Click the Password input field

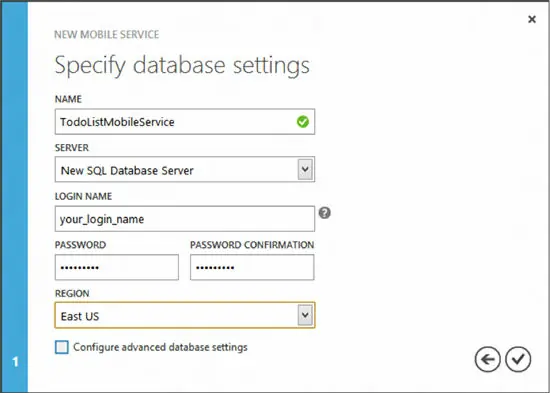[x=116, y=267]
